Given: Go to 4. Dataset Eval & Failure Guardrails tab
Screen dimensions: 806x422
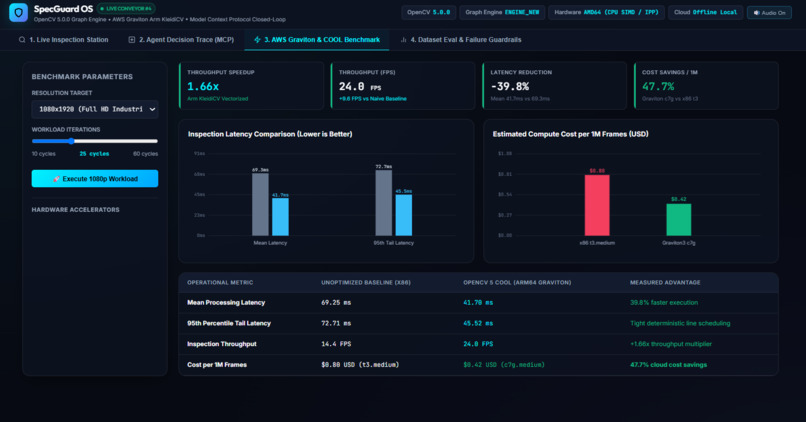Looking at the screenshot, I should click(x=461, y=40).
